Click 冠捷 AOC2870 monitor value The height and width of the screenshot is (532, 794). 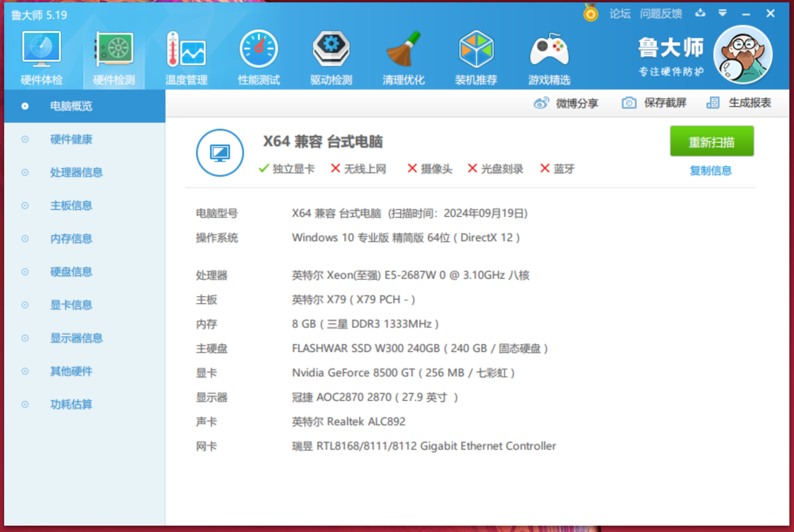click(375, 397)
